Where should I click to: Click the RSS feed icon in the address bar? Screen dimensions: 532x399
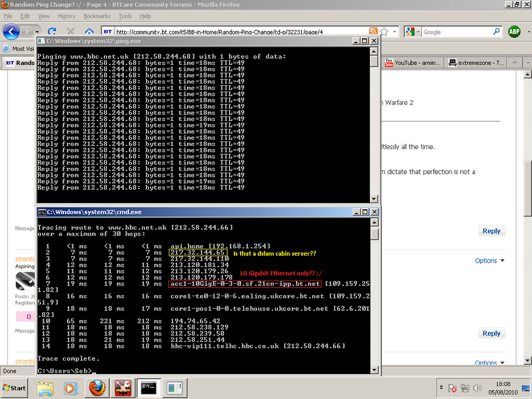point(373,31)
